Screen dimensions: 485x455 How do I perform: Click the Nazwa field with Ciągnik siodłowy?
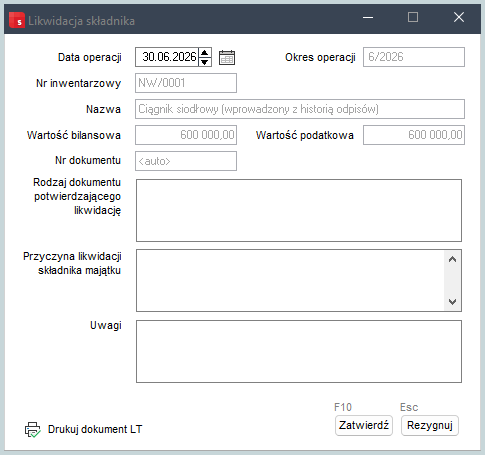300,109
